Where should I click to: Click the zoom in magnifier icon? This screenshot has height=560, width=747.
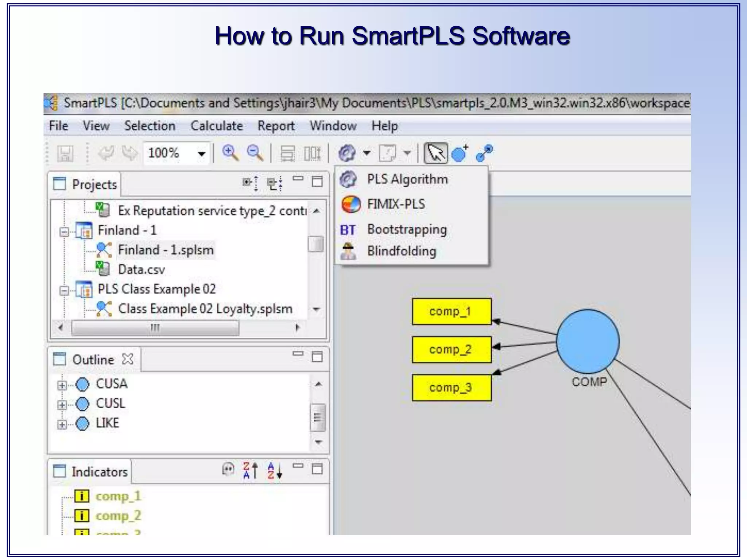click(231, 153)
